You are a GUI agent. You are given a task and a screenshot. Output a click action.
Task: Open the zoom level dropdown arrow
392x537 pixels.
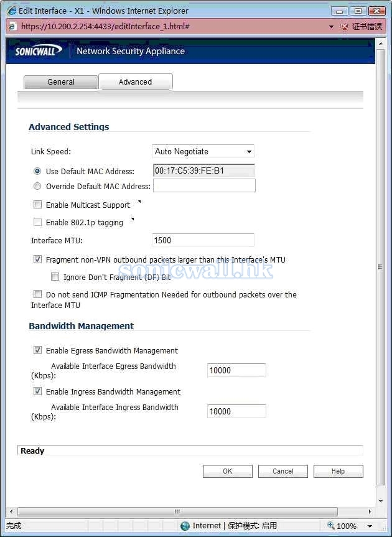pyautogui.click(x=370, y=526)
